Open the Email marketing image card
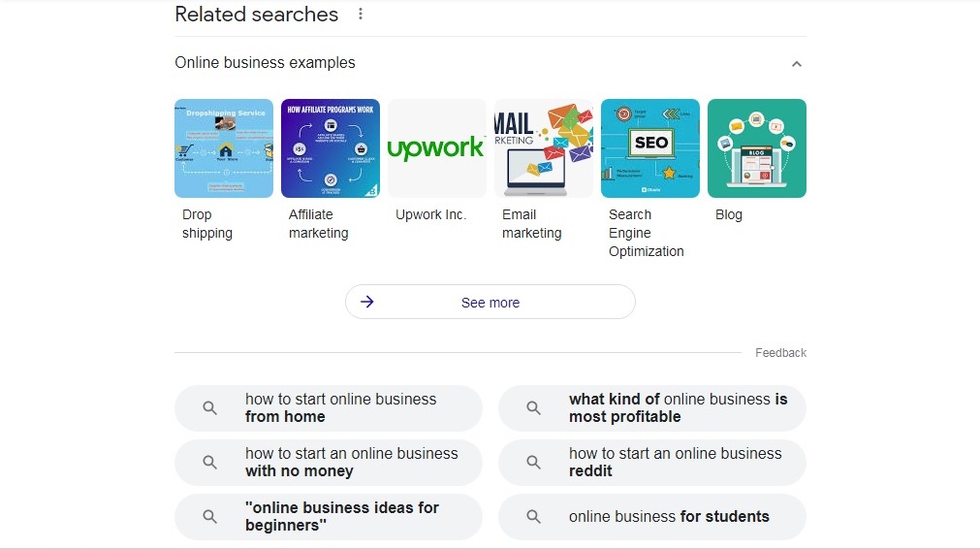 [x=544, y=148]
